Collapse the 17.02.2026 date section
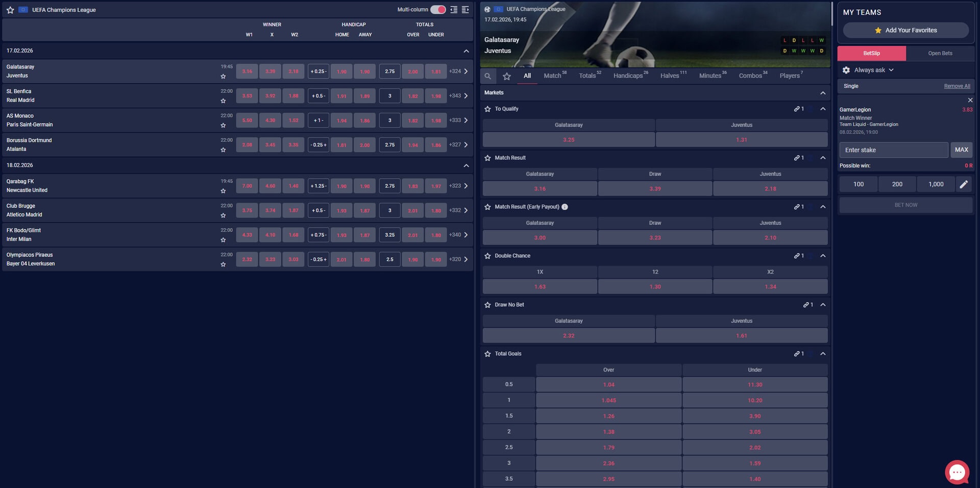Screen dimensions: 980x488 (466, 51)
